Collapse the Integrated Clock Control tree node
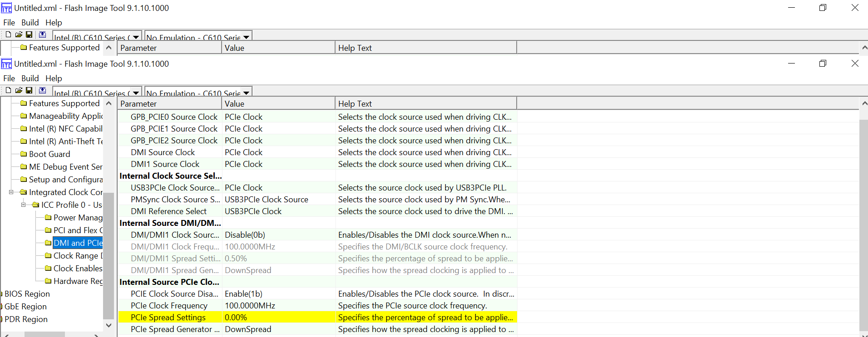 click(11, 192)
